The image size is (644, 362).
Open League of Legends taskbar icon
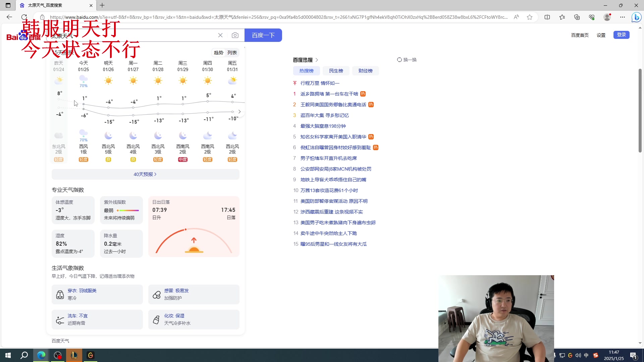click(x=74, y=355)
